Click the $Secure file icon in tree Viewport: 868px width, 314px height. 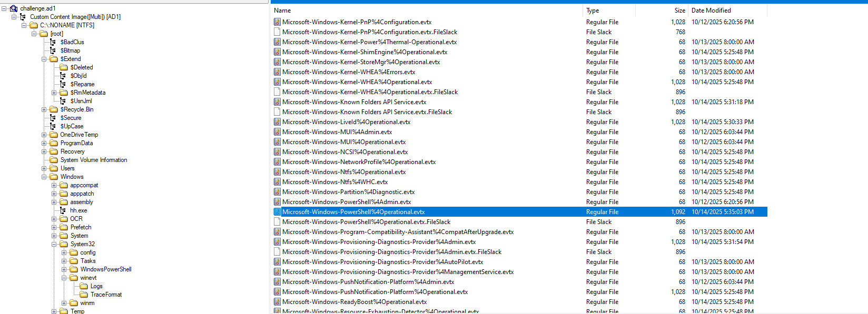click(53, 118)
